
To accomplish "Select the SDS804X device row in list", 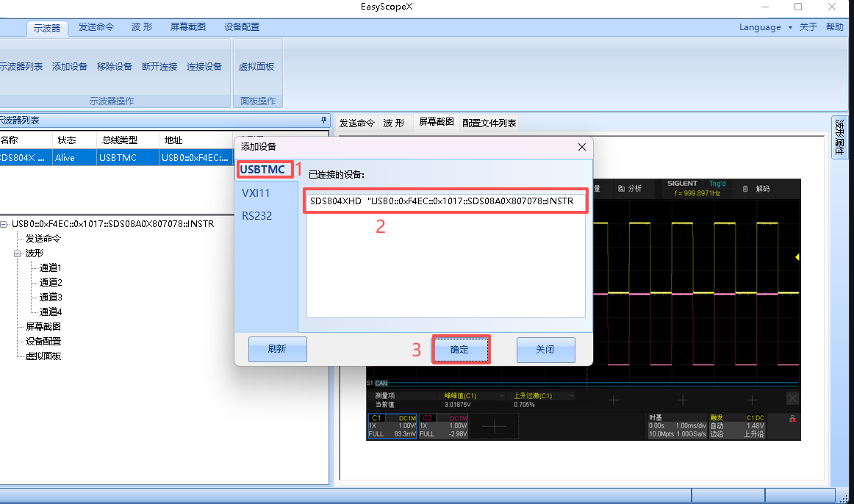I will 117,157.
